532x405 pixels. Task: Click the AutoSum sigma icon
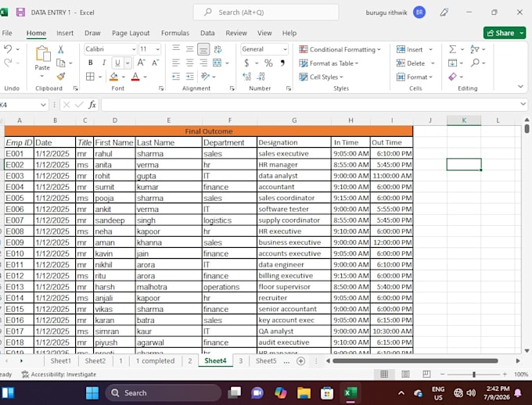point(453,49)
